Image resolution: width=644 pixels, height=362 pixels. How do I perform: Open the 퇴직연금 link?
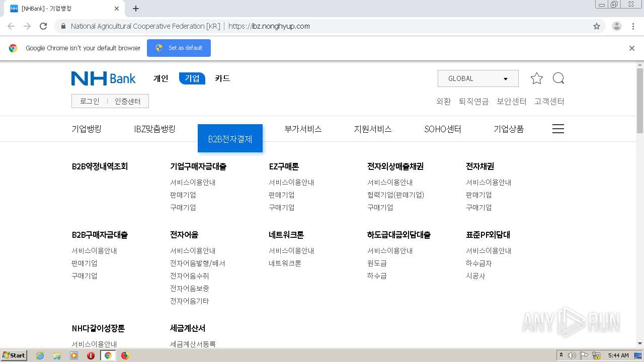[473, 101]
